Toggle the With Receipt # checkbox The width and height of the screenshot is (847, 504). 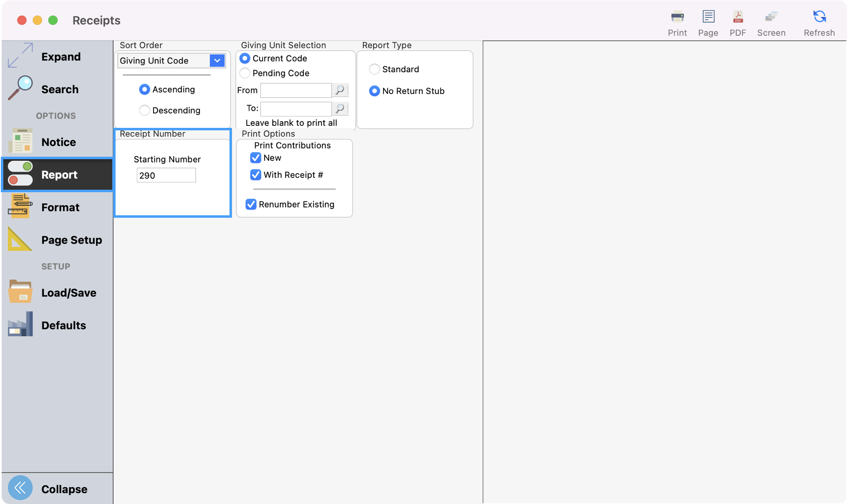pos(256,175)
